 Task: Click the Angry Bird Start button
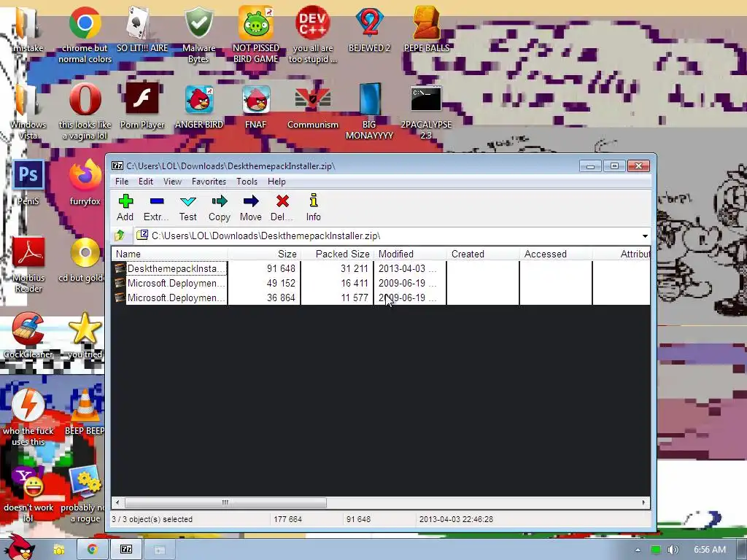(19, 548)
